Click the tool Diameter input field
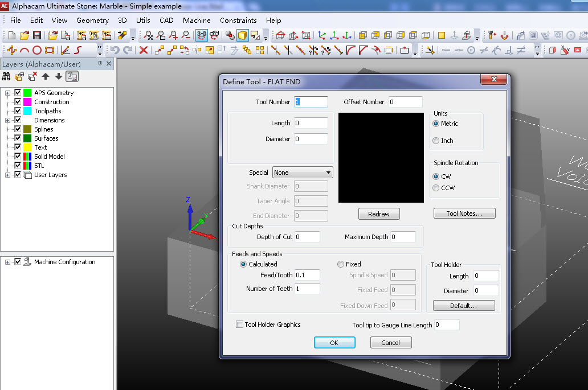Viewport: 588px width, 390px height. pyautogui.click(x=311, y=139)
